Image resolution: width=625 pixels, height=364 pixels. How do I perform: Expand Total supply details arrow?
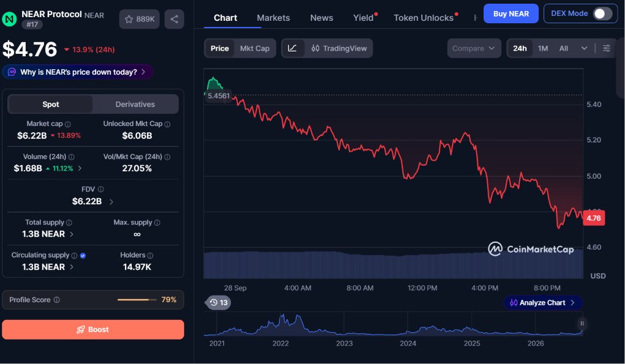[x=72, y=234]
